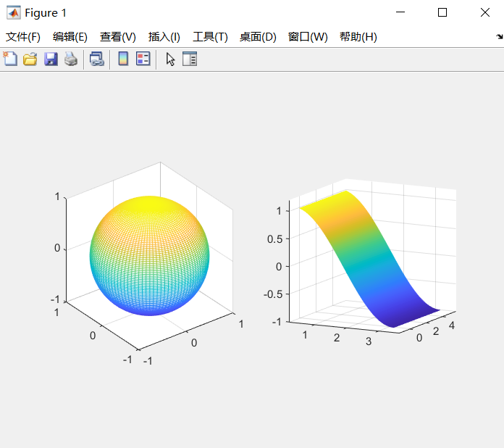The image size is (504, 448).
Task: Open the 帮助(H) menu
Action: click(x=358, y=37)
